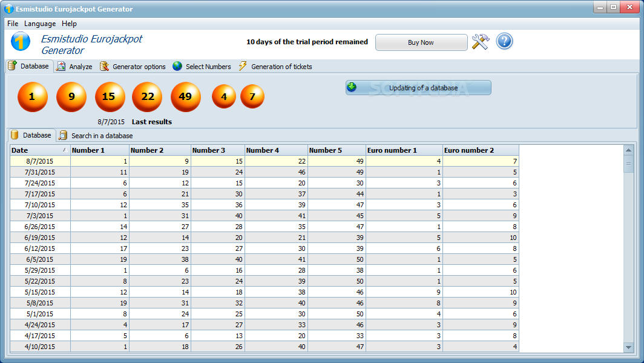Image resolution: width=644 pixels, height=363 pixels.
Task: Select the 4/24/2015 date cell
Action: click(40, 324)
